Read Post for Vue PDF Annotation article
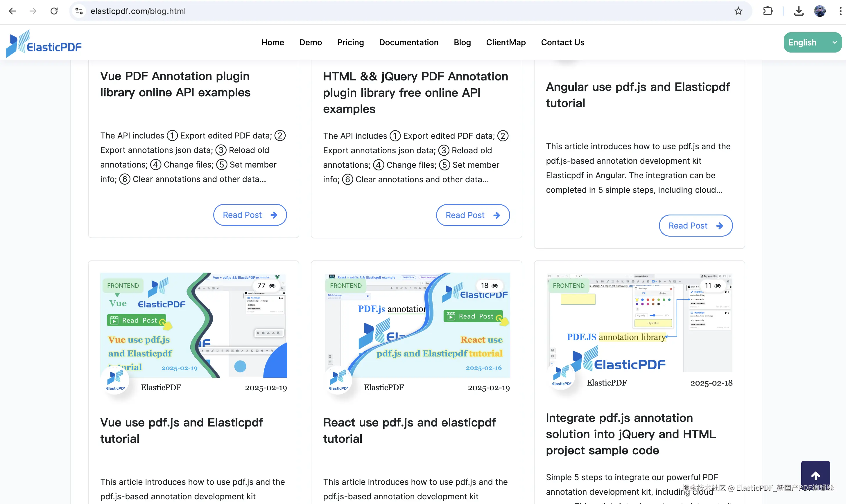 point(250,215)
